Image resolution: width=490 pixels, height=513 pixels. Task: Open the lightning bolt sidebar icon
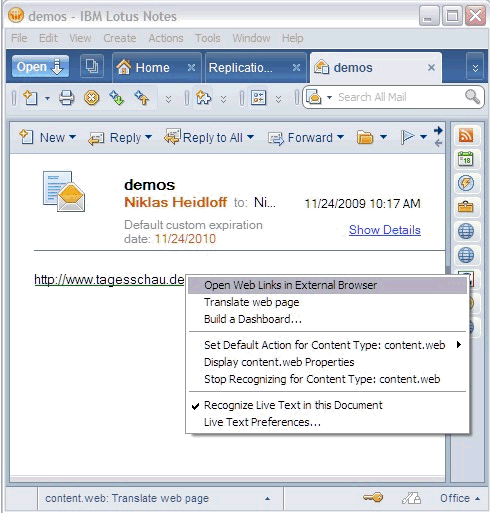[466, 183]
